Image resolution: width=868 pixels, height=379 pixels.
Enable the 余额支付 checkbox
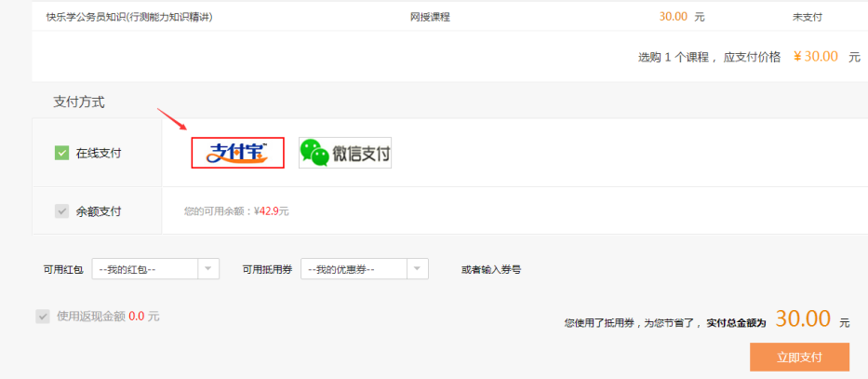click(62, 211)
